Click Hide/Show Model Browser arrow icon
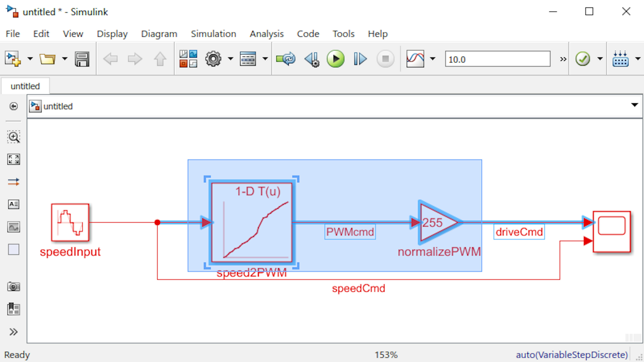The width and height of the screenshot is (644, 362). click(x=14, y=106)
